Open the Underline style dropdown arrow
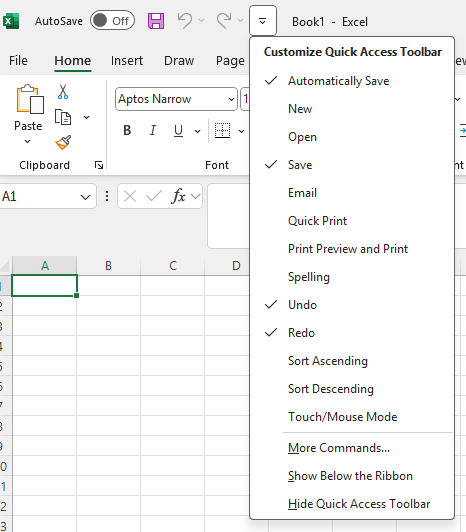Screen dimensions: 466x532 (x=197, y=131)
